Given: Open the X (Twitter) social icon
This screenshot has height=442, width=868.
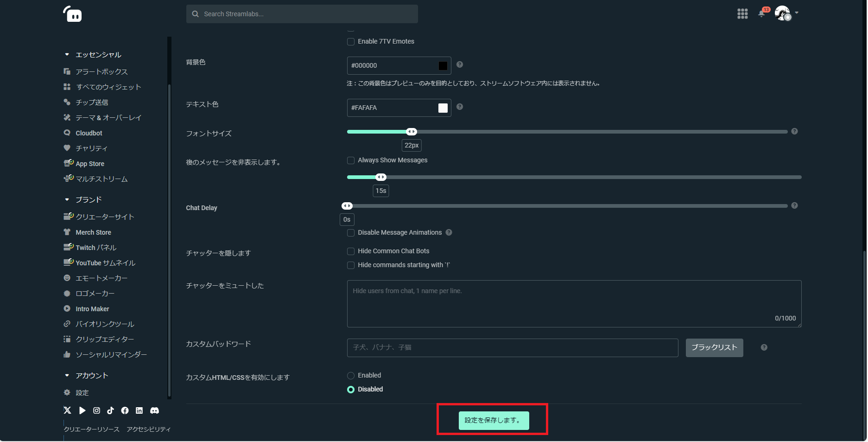Looking at the screenshot, I should coord(67,410).
